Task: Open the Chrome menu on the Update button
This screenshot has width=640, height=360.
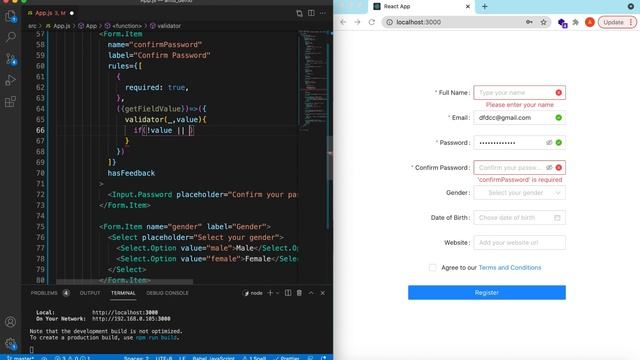Action: (631, 22)
